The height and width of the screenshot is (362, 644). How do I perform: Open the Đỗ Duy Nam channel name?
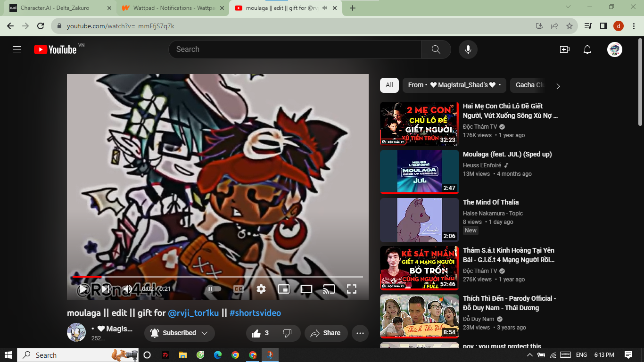tap(479, 319)
